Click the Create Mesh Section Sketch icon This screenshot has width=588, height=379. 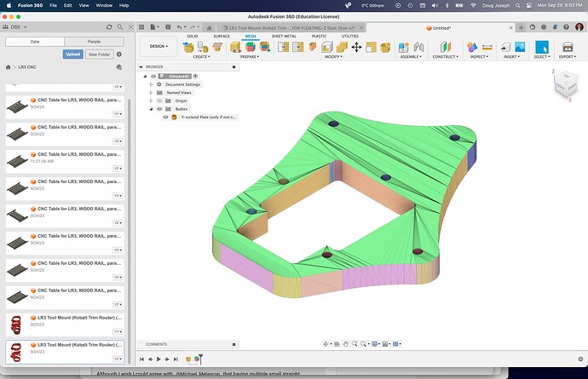coord(217,47)
